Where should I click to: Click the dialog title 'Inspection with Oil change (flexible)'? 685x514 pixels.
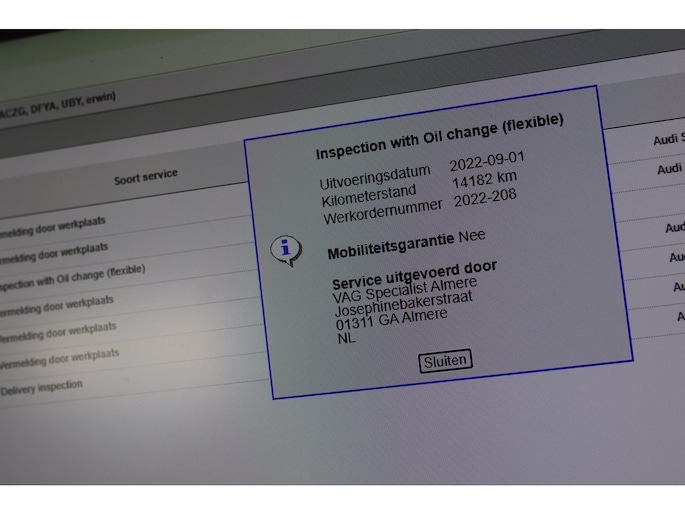click(x=439, y=137)
